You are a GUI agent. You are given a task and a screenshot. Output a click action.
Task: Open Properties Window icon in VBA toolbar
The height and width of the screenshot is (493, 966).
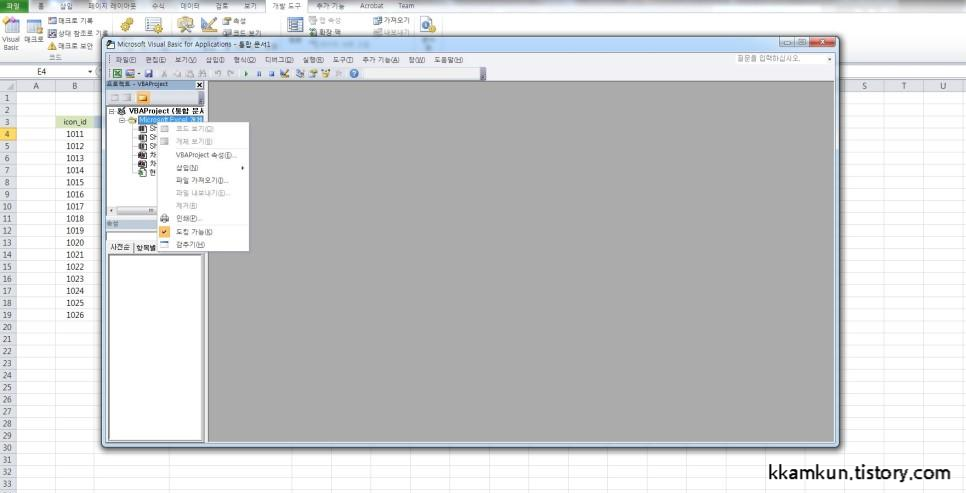point(312,73)
